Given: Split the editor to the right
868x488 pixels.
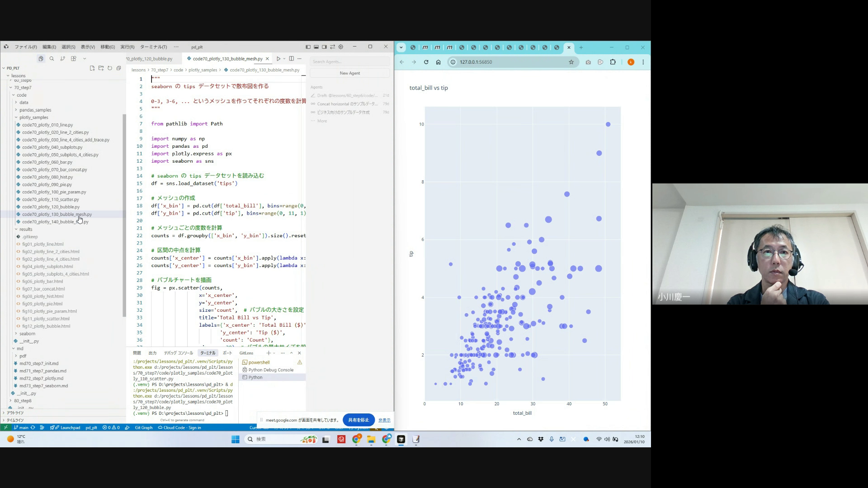Looking at the screenshot, I should tap(292, 59).
